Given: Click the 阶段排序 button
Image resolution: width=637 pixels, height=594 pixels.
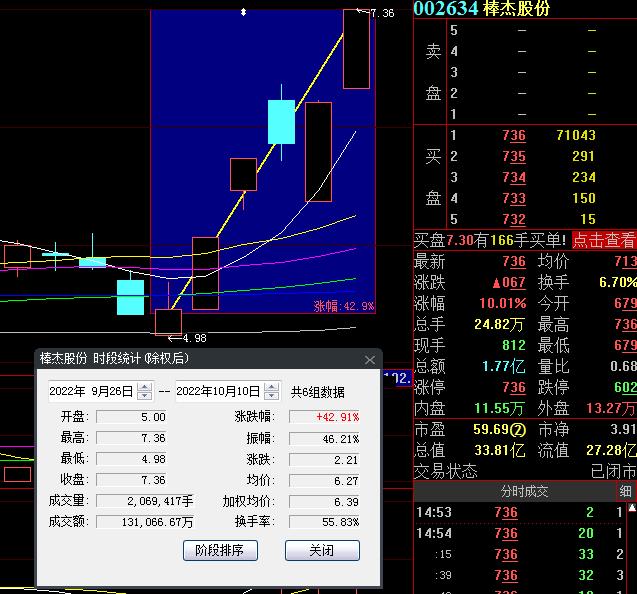Looking at the screenshot, I should click(220, 550).
